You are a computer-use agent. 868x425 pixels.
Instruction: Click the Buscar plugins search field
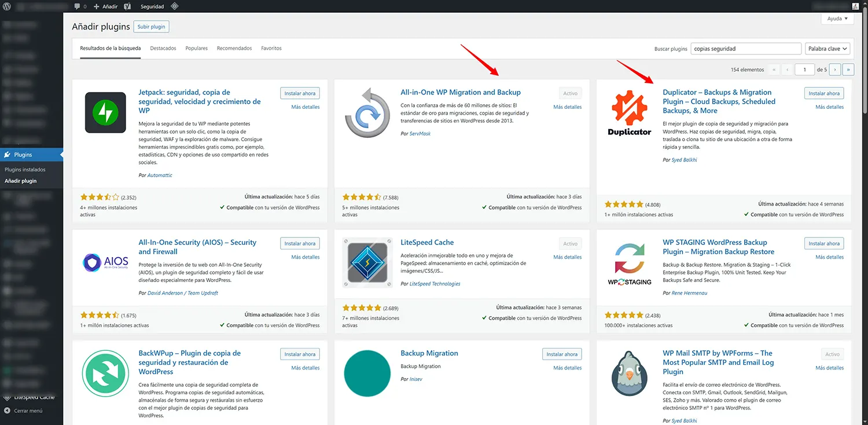tap(745, 49)
